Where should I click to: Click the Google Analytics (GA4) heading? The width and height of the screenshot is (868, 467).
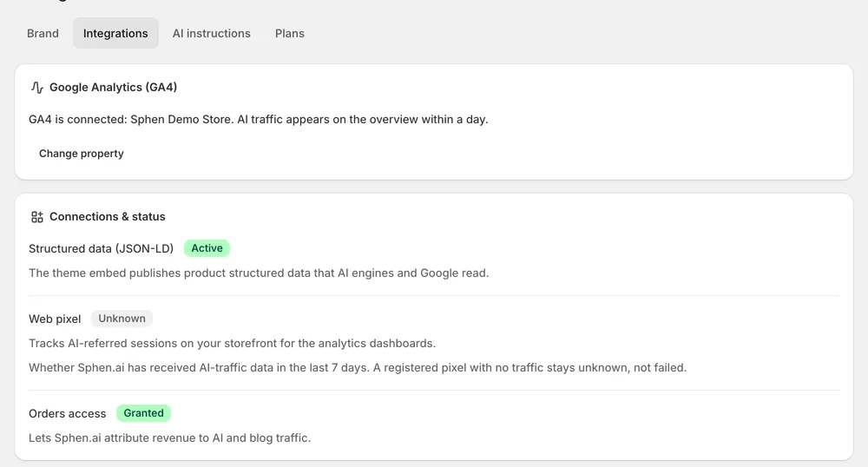[113, 88]
